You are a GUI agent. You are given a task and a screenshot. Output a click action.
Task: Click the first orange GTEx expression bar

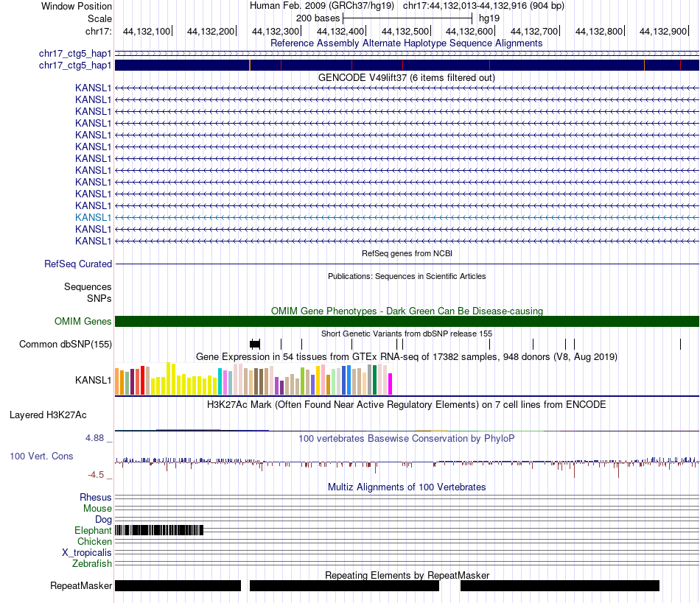point(117,381)
